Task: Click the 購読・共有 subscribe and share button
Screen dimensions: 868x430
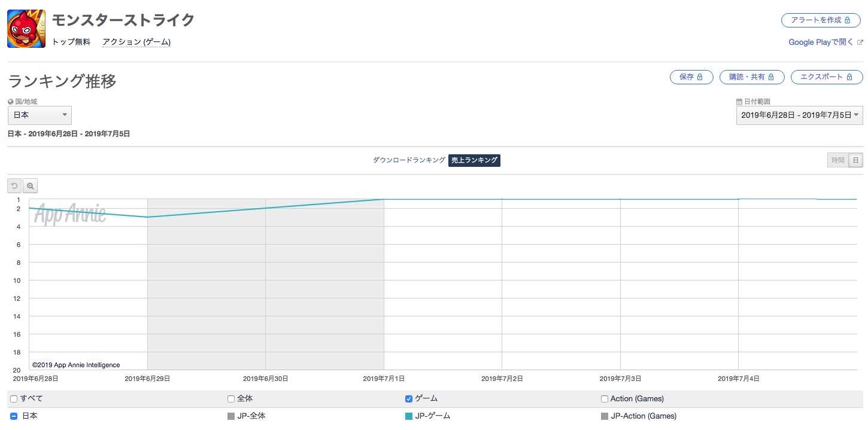Action: pos(752,77)
